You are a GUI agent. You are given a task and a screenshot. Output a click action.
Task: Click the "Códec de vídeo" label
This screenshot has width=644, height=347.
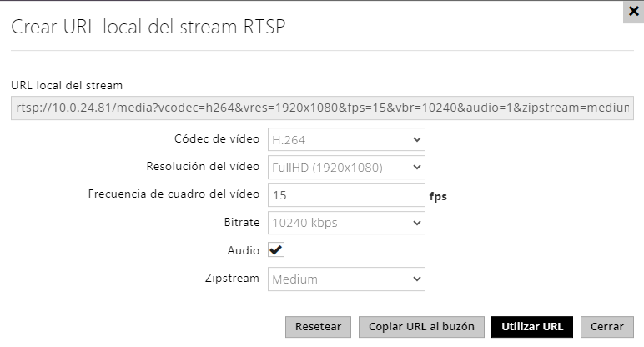[216, 138]
